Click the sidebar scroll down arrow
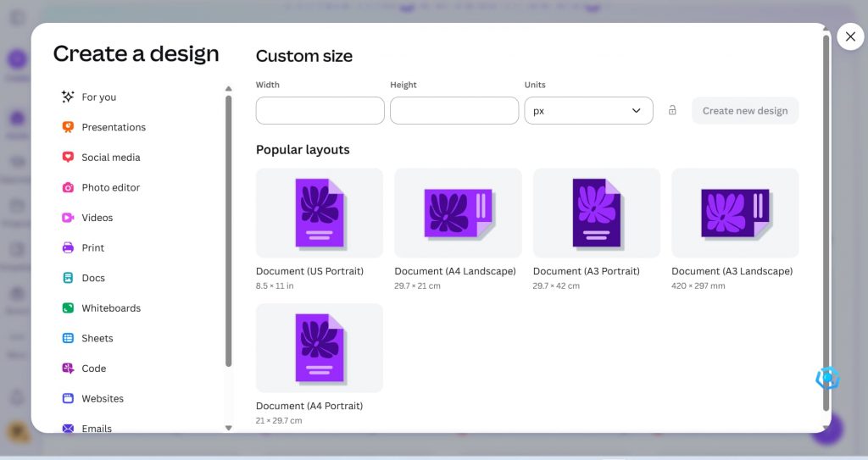 [229, 428]
